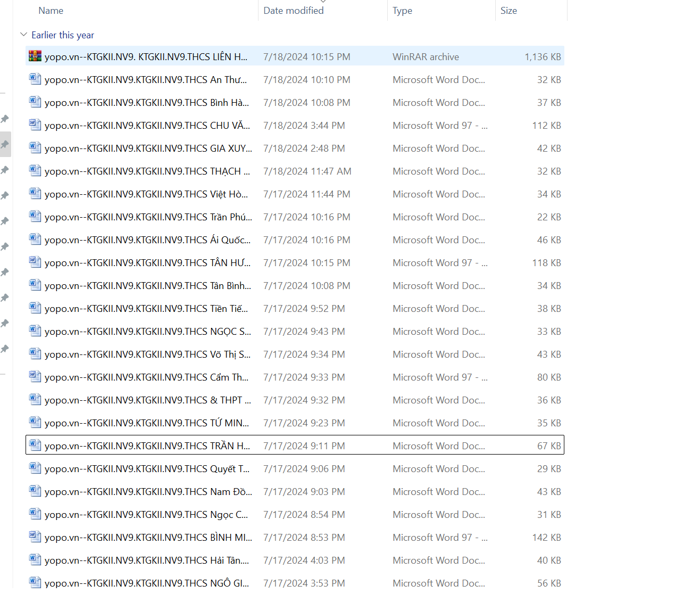Click Word icon of THCS & THPT file
The height and width of the screenshot is (602, 700).
tap(35, 399)
